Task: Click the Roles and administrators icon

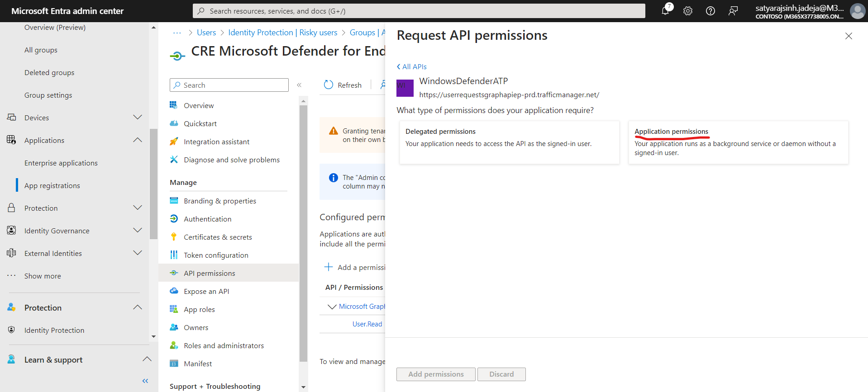Action: pyautogui.click(x=174, y=345)
